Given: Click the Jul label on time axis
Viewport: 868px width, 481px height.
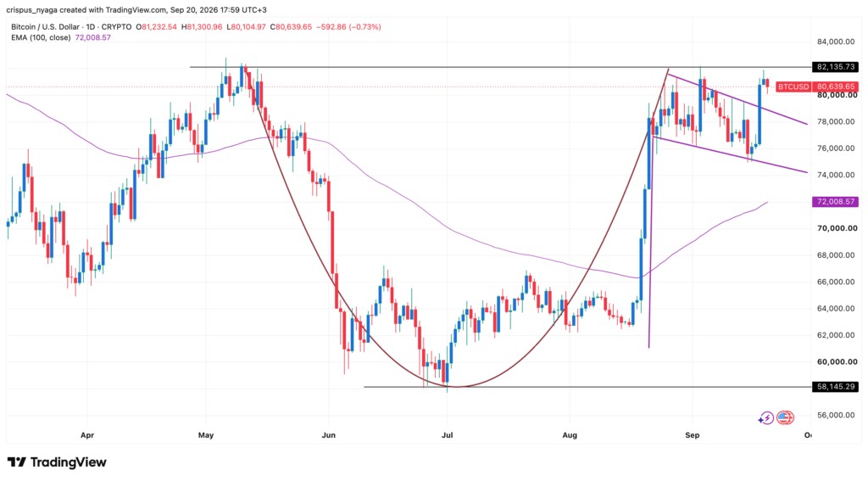Looking at the screenshot, I should (x=447, y=435).
